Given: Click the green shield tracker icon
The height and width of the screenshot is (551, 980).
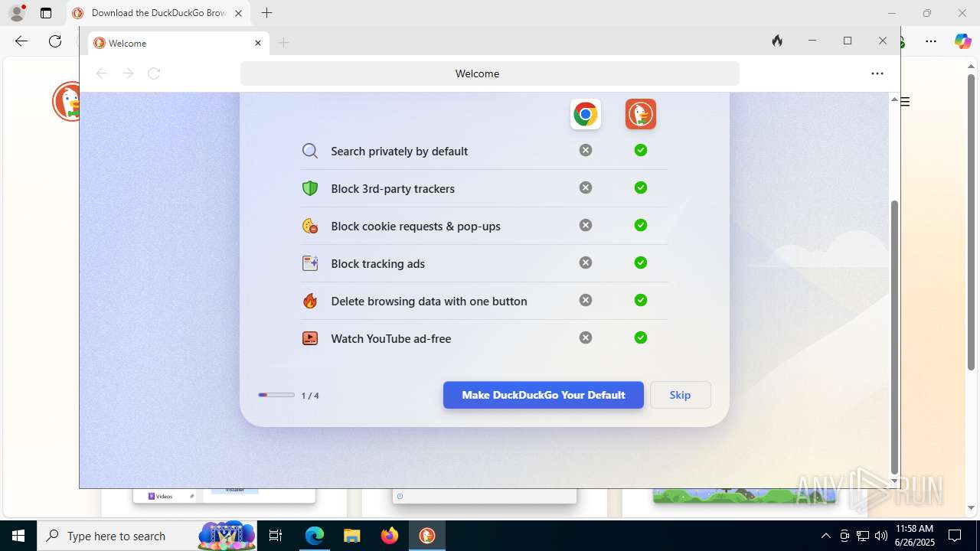Looking at the screenshot, I should [310, 188].
